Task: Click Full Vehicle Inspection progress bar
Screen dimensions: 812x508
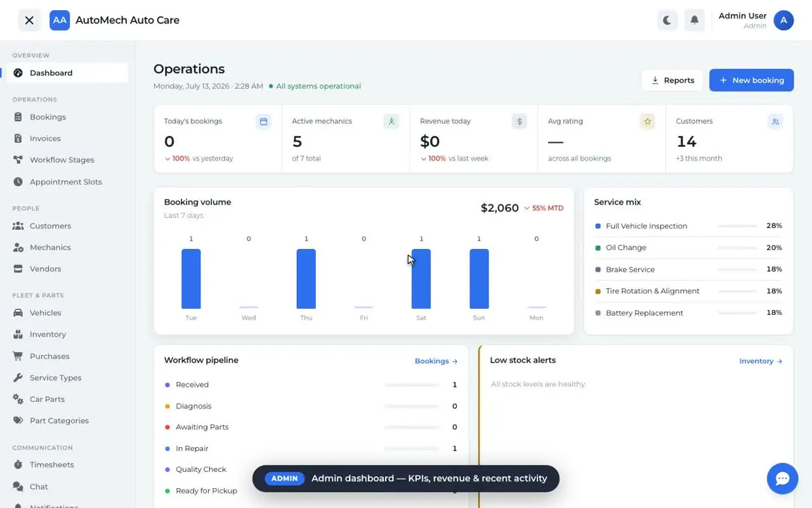Action: pos(737,226)
